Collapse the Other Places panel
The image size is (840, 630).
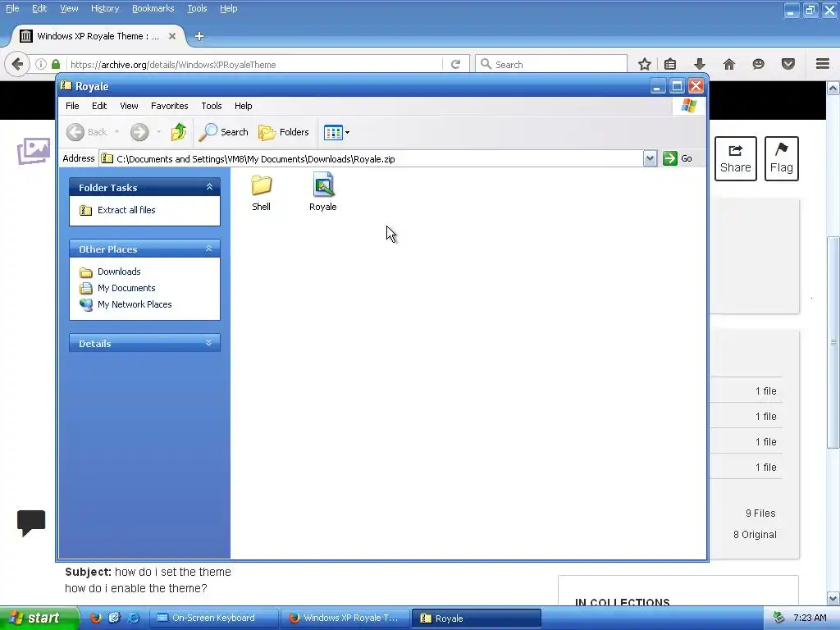209,249
